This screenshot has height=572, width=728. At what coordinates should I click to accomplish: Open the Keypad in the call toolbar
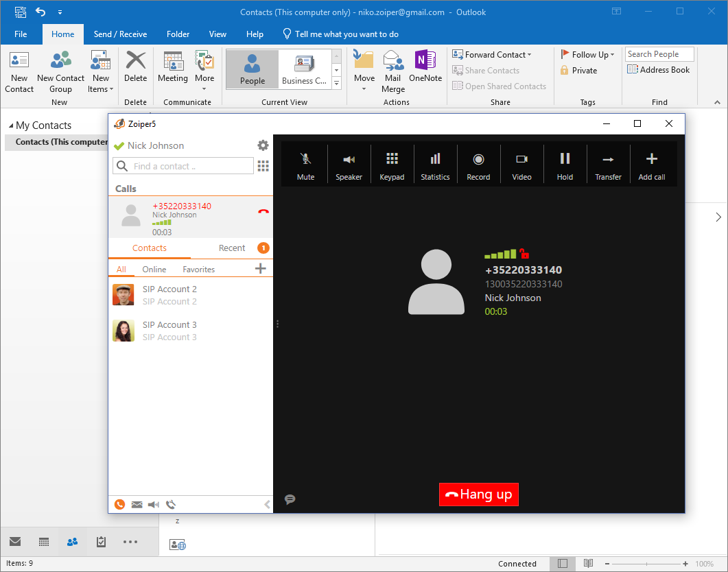[x=392, y=165]
